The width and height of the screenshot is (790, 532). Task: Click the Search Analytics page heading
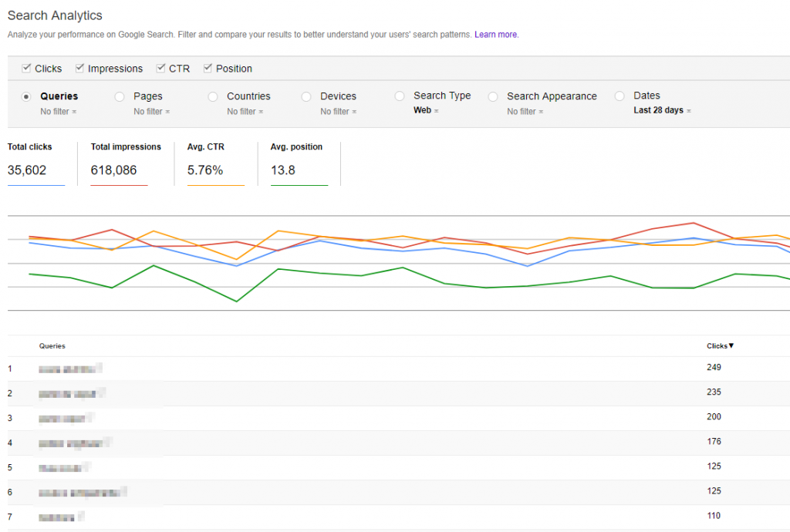coord(55,15)
